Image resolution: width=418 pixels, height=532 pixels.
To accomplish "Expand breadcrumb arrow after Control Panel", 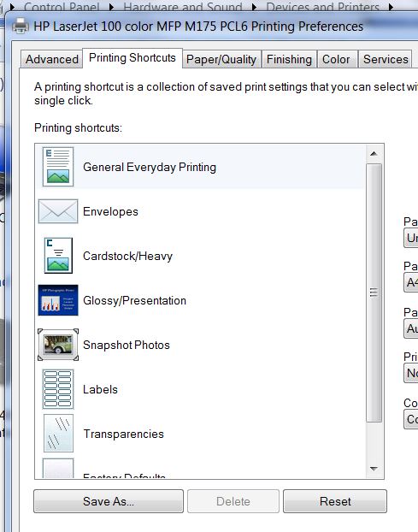I will click(x=111, y=7).
